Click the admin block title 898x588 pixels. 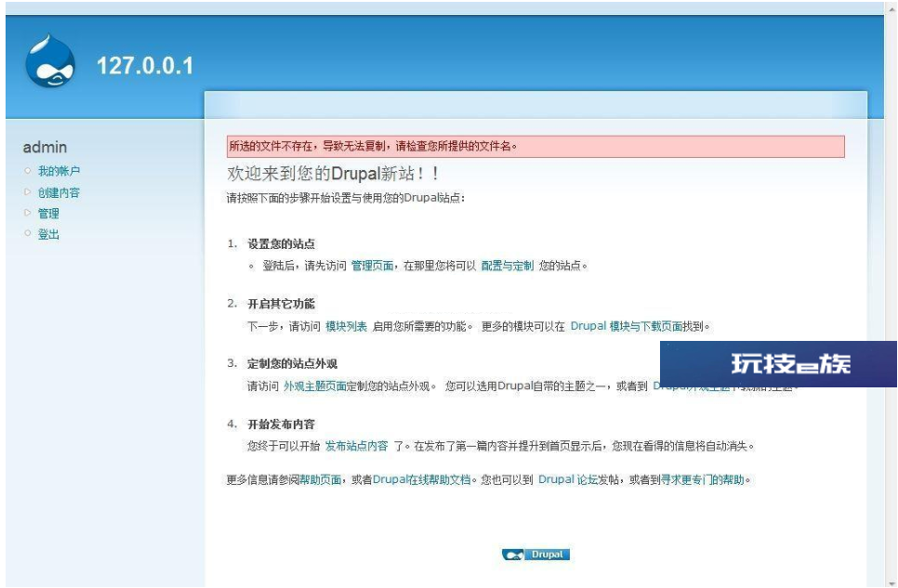[x=45, y=148]
